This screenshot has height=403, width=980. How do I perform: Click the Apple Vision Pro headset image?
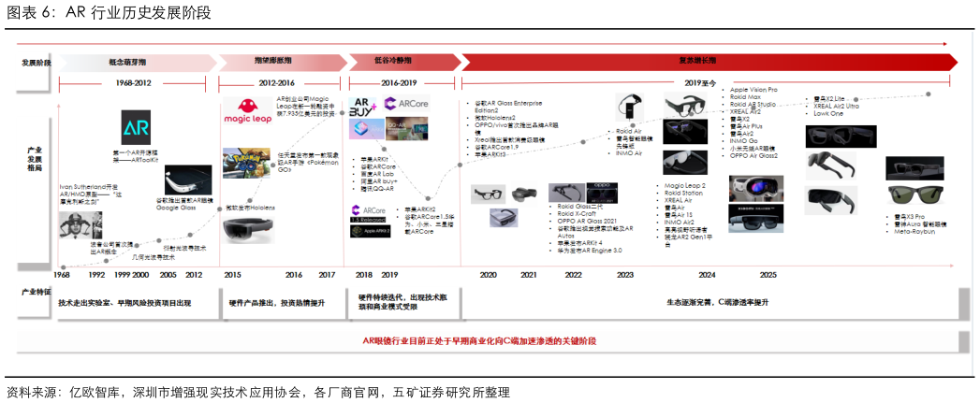coord(757,189)
